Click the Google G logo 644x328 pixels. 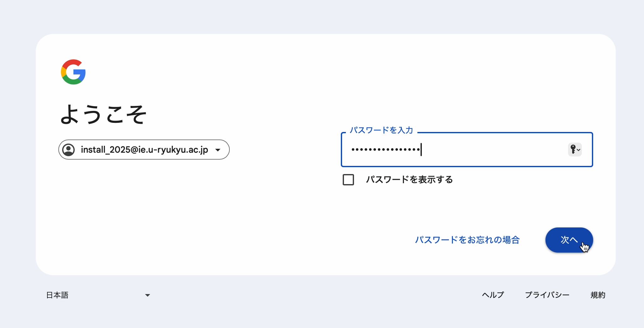tap(73, 72)
